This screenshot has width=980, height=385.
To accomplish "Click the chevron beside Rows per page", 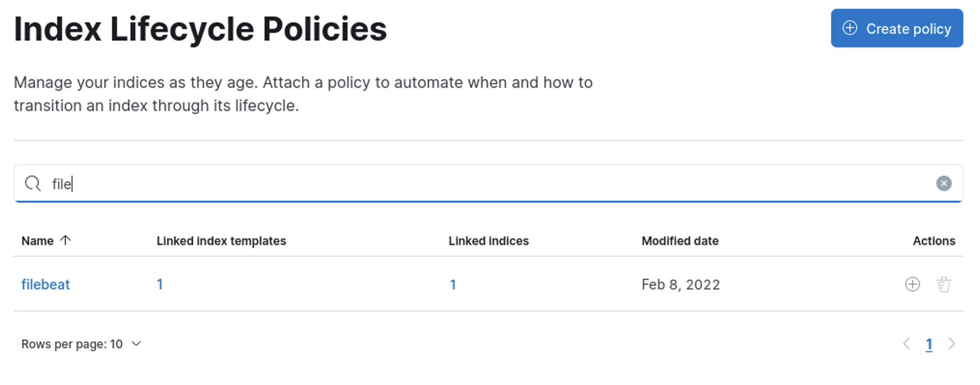I will [137, 344].
